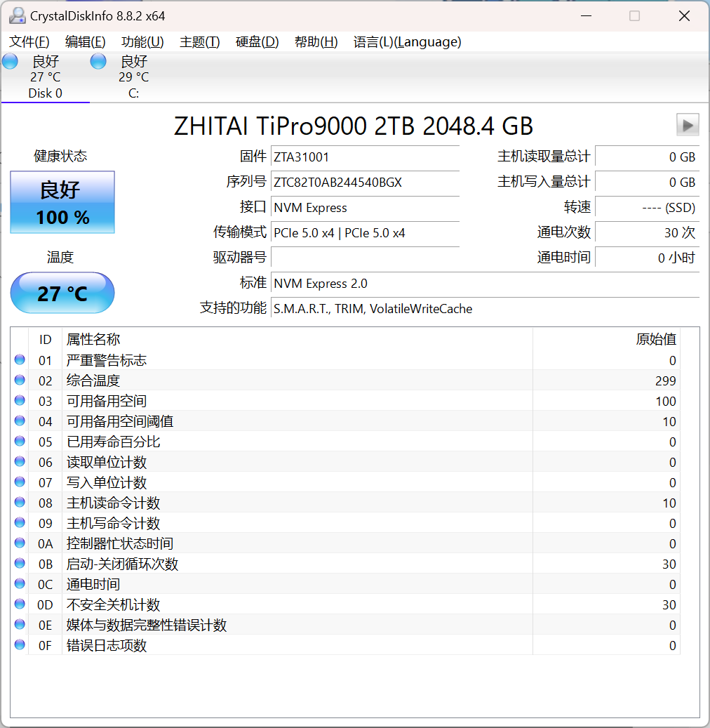This screenshot has width=710, height=728.
Task: Click the 27 °C temperature button
Action: pyautogui.click(x=62, y=293)
